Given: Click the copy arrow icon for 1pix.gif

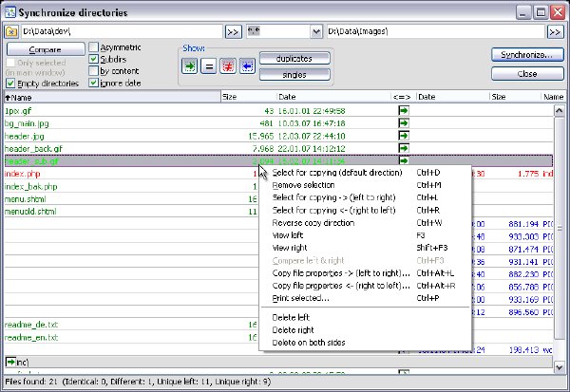Looking at the screenshot, I should pyautogui.click(x=404, y=110).
